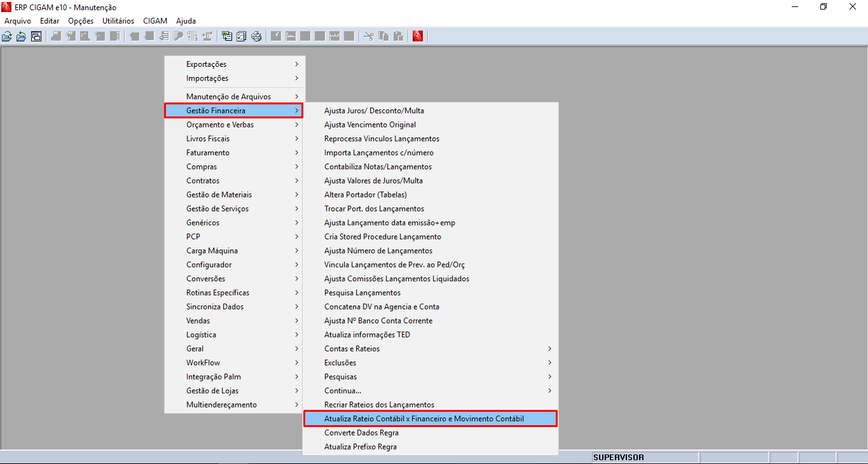Select the Contratos menu entry
868x464 pixels.
(235, 181)
